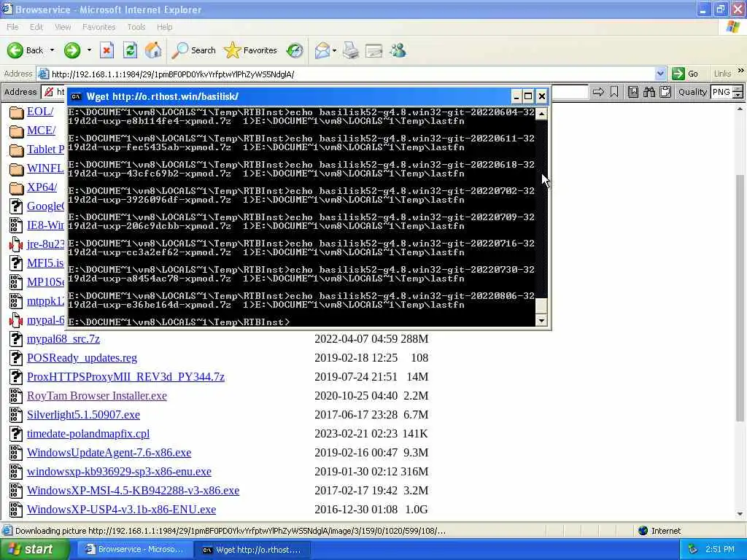The width and height of the screenshot is (747, 560).
Task: Stop page loading with the red X icon
Action: coord(107,50)
